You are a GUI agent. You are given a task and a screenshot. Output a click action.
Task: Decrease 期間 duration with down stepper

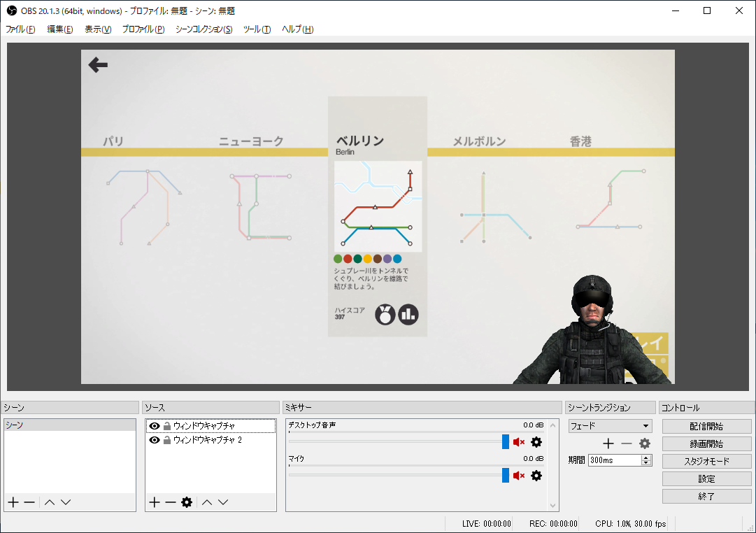coord(646,463)
